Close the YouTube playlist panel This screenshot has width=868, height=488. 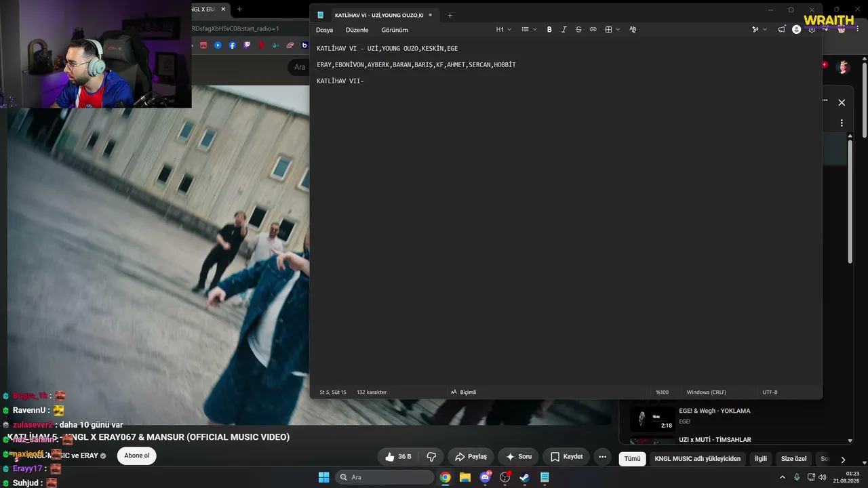pyautogui.click(x=842, y=102)
